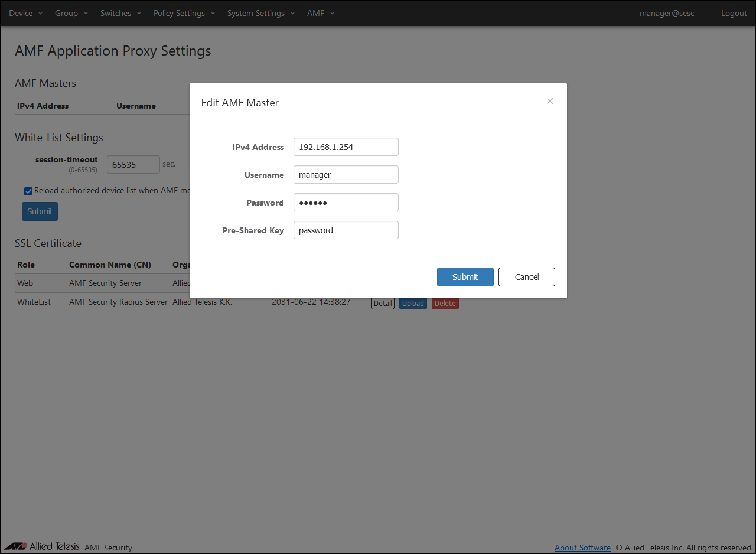Click the IPv4 Address input field
The height and width of the screenshot is (554, 756).
pyautogui.click(x=346, y=147)
